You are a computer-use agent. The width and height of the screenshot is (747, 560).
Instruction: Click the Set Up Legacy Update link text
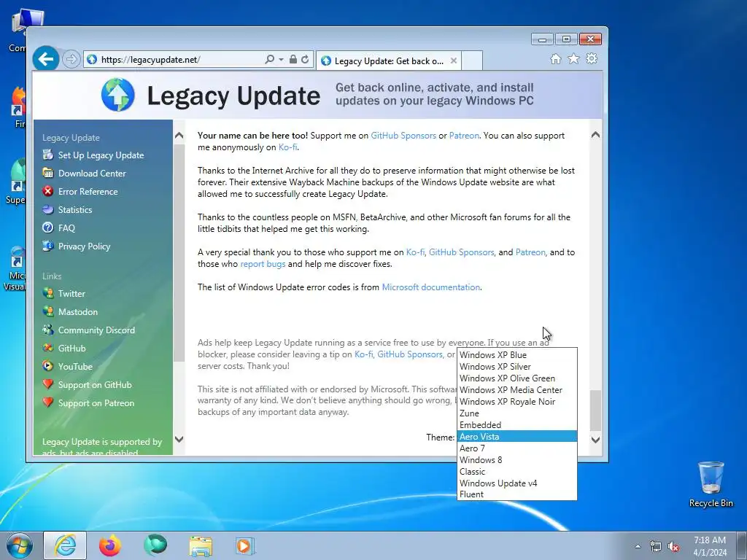pyautogui.click(x=101, y=155)
